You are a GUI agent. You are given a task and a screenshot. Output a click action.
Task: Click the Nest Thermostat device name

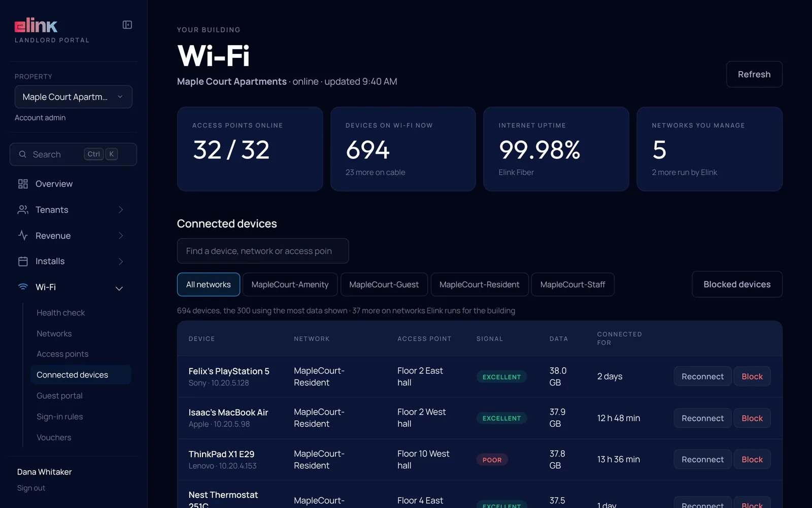(x=223, y=499)
